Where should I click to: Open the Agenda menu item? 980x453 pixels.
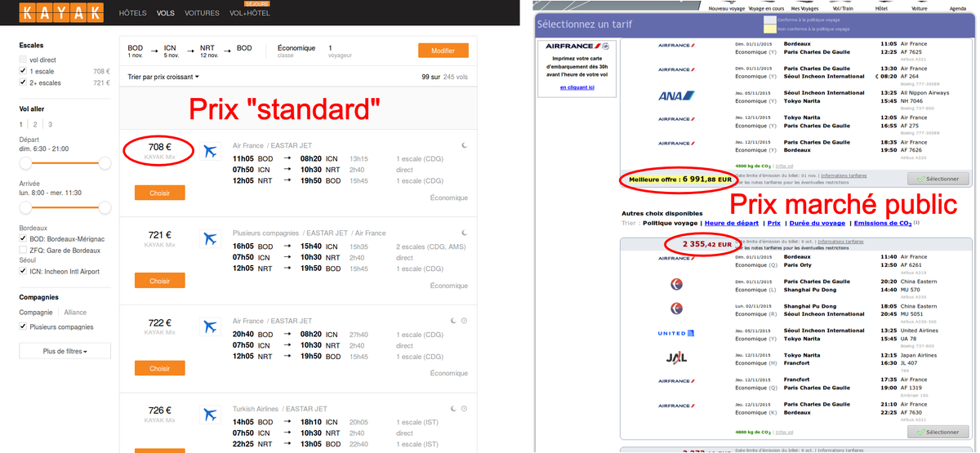(x=957, y=8)
